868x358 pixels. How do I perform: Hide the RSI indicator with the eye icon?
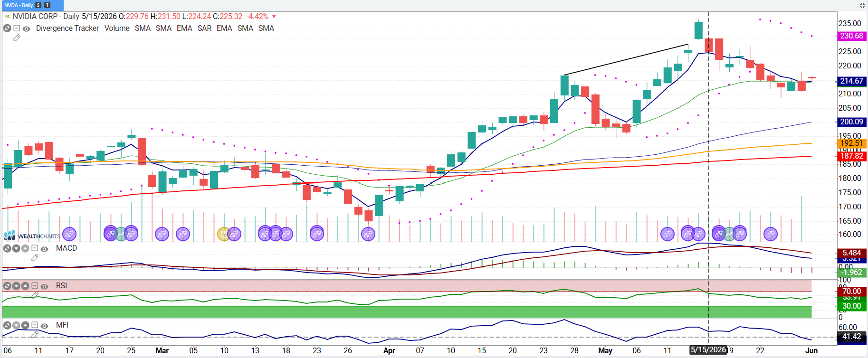coord(44,286)
